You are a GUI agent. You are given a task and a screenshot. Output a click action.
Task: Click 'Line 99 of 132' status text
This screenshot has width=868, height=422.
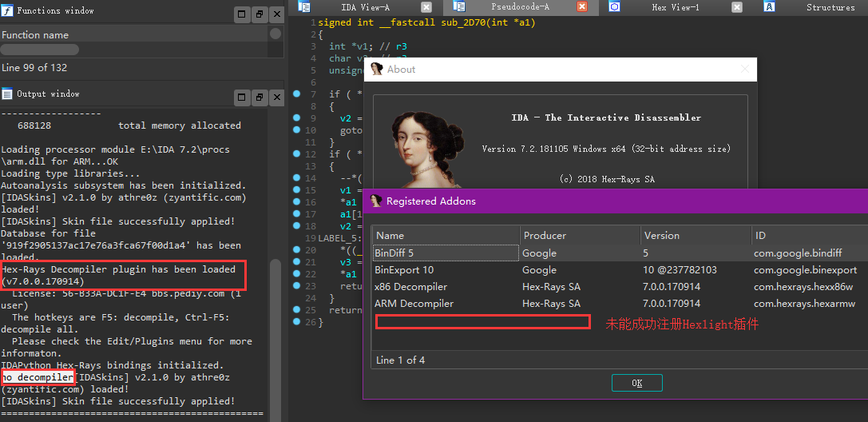[x=34, y=68]
